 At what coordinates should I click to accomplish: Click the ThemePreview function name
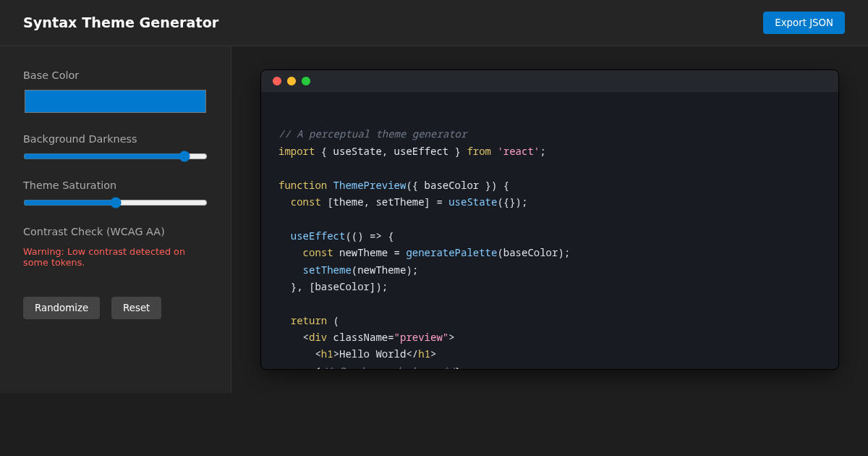coord(370,185)
